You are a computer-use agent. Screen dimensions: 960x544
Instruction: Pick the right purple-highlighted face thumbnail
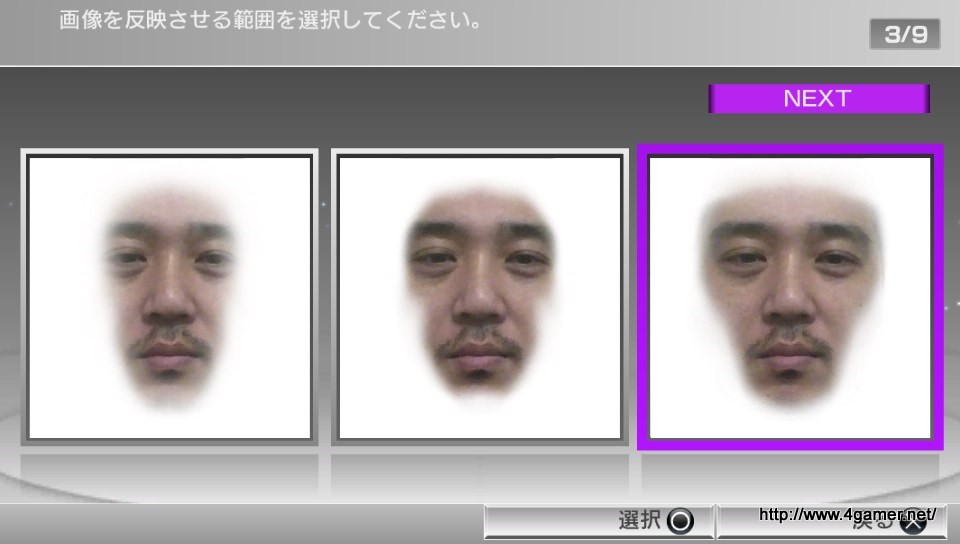[790, 297]
